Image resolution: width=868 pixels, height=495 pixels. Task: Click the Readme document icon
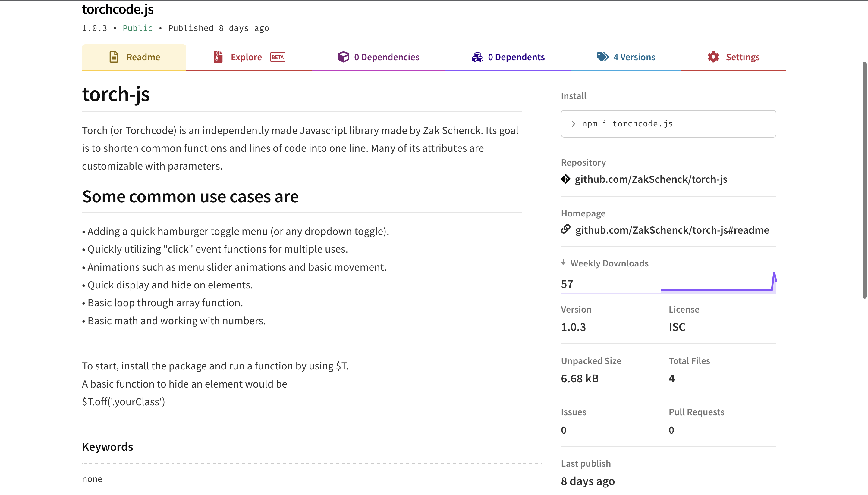[114, 57]
